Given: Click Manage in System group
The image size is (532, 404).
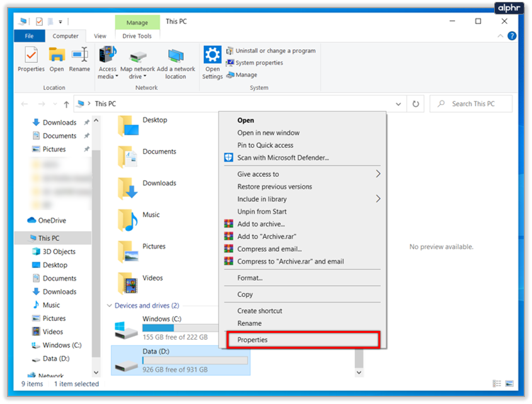Looking at the screenshot, I should pyautogui.click(x=242, y=75).
